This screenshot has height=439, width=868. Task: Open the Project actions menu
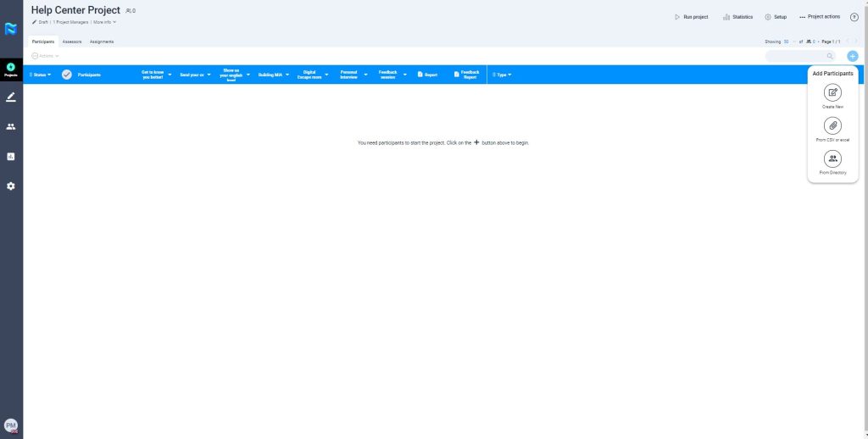pyautogui.click(x=820, y=17)
